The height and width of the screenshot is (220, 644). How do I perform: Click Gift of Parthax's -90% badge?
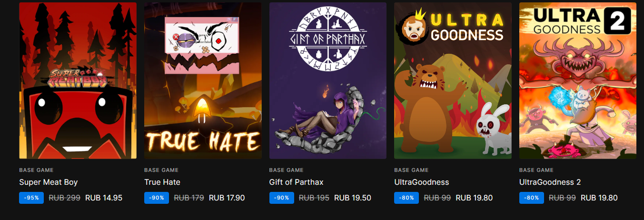click(x=282, y=198)
